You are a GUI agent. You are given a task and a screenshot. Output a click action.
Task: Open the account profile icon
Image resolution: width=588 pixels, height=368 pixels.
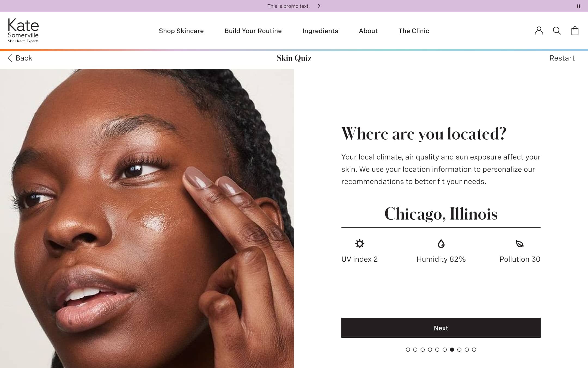(x=539, y=31)
